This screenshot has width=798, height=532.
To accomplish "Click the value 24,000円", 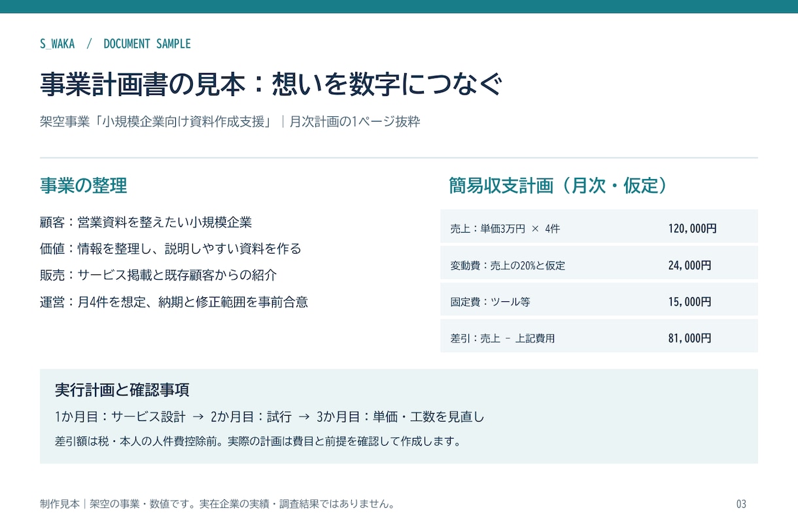I will pyautogui.click(x=690, y=265).
